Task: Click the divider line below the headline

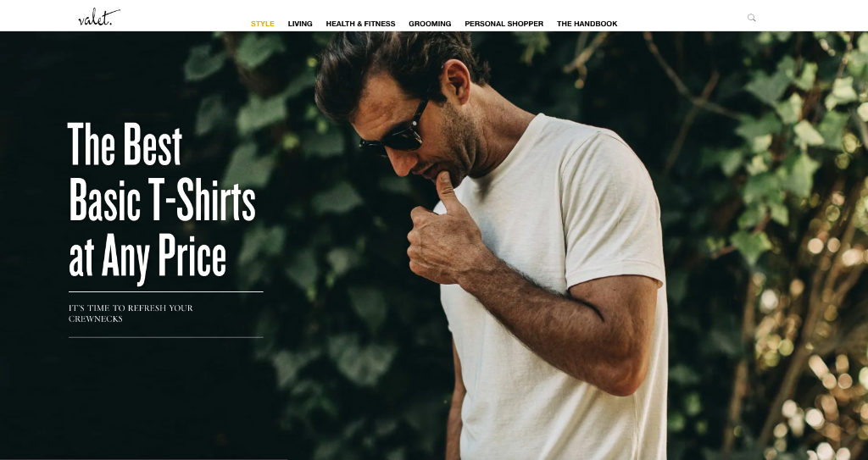Action: (165, 291)
